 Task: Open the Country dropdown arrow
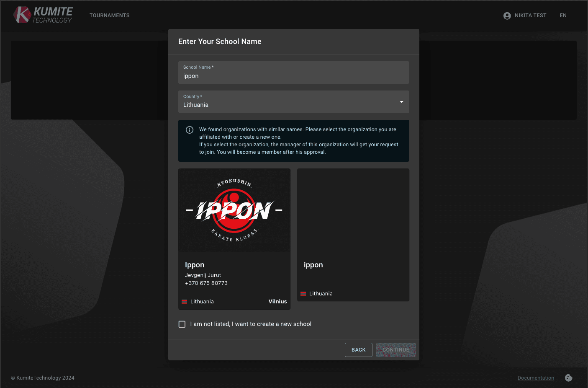click(401, 102)
